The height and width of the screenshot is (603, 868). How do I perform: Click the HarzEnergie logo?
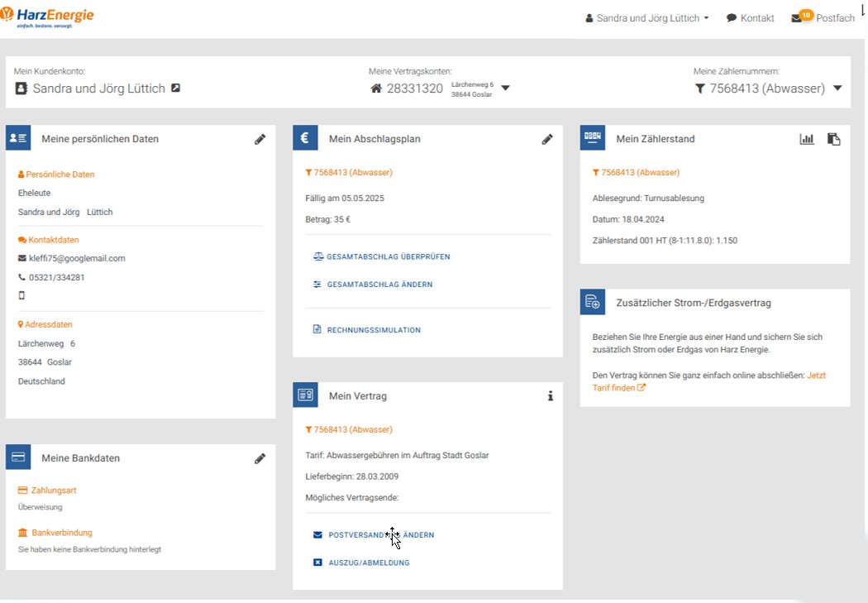pos(48,17)
